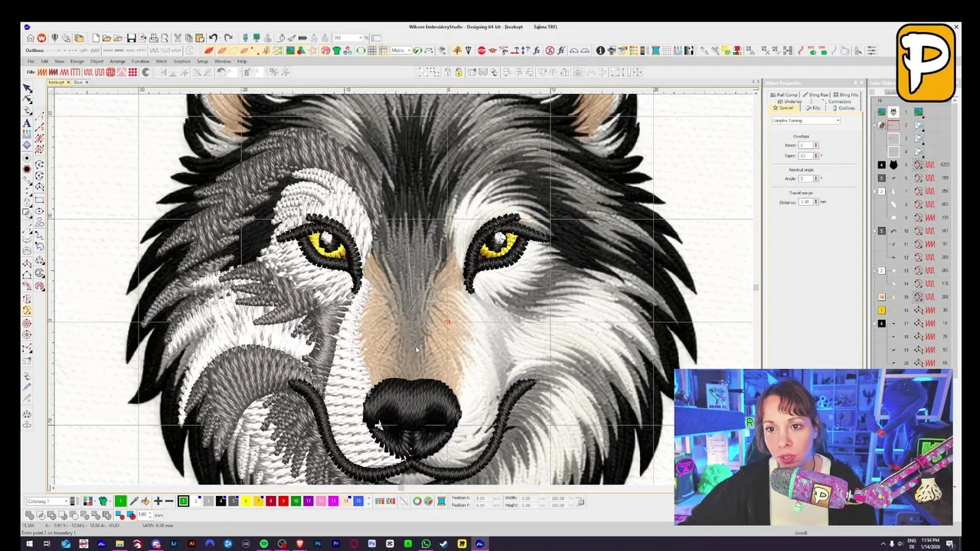Undo the last action
The image size is (980, 551).
click(x=213, y=38)
